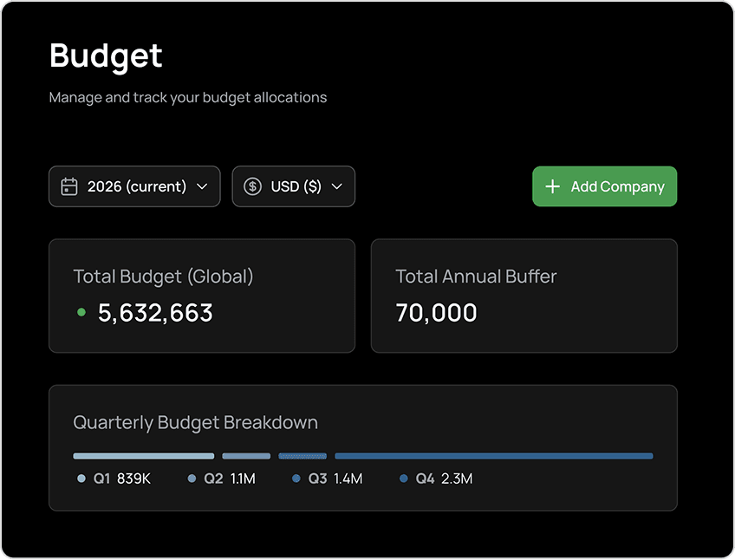The height and width of the screenshot is (560, 735).
Task: Click the Budget page heading
Action: click(x=106, y=55)
